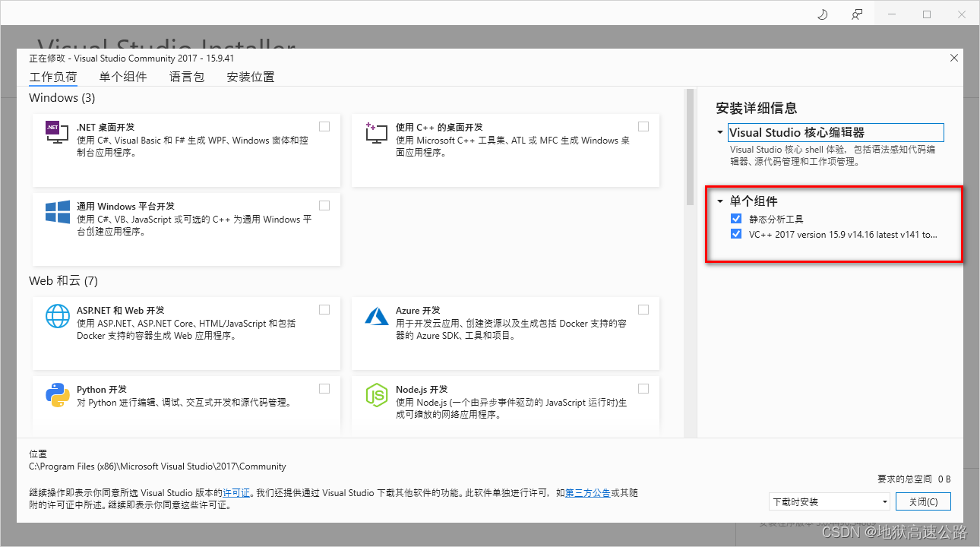The image size is (980, 547).
Task: Select the ASP.NET 和 Web 开发 checkbox
Action: 324,309
